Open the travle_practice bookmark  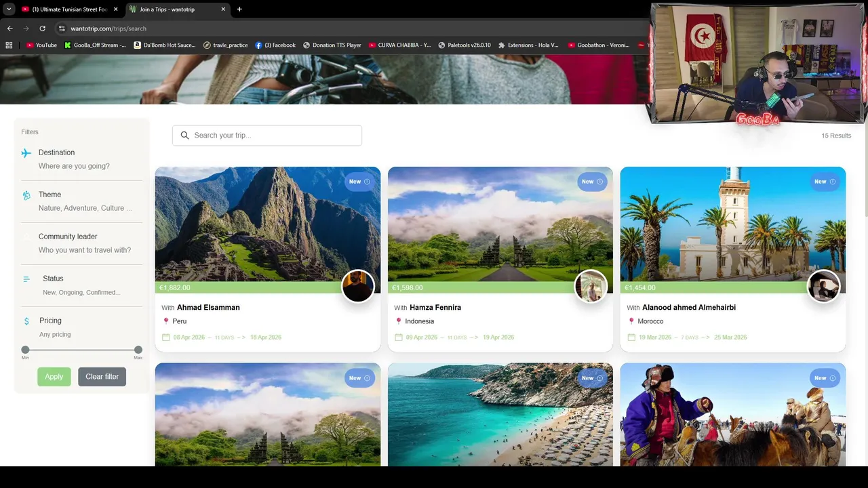(x=226, y=45)
